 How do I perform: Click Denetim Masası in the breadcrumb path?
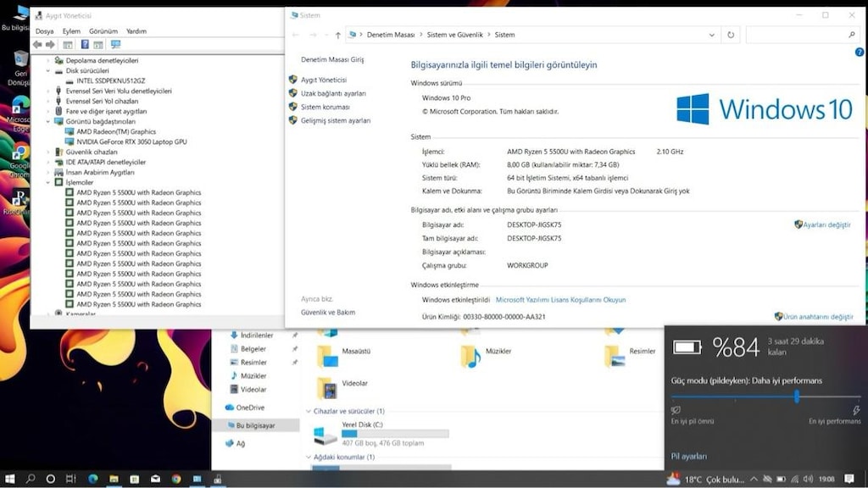click(x=390, y=35)
